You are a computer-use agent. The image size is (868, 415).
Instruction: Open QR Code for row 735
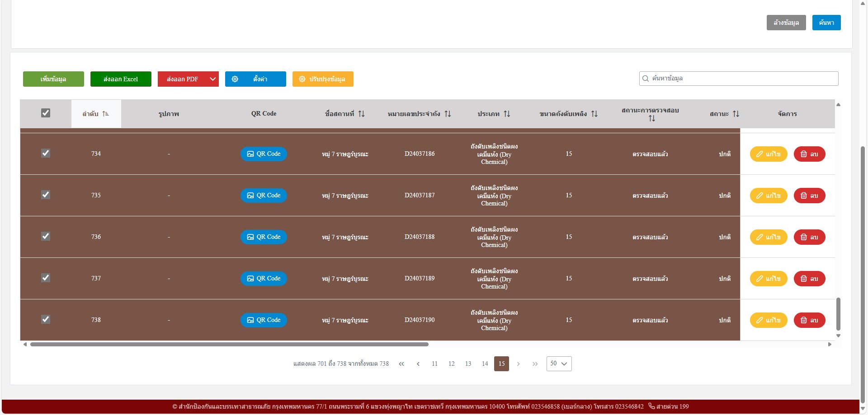coord(264,196)
